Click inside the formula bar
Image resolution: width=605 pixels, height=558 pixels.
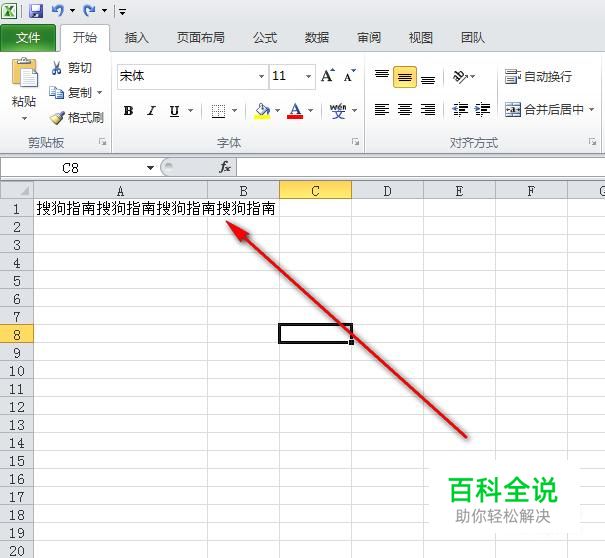(x=421, y=167)
